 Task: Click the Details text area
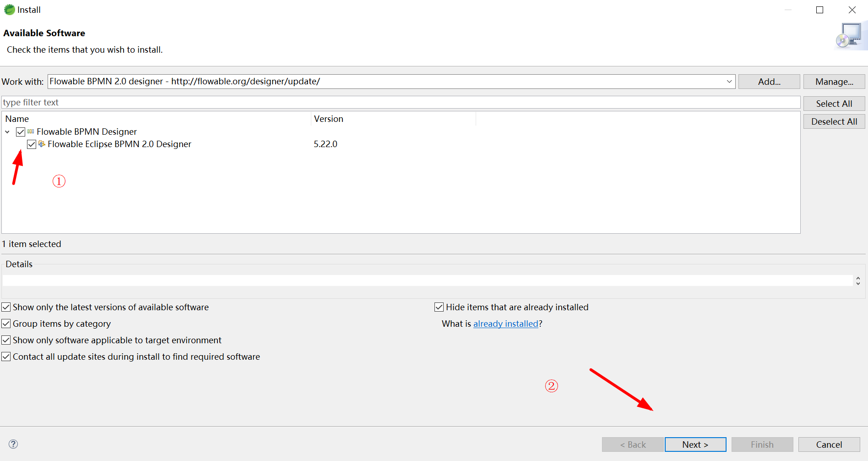pos(428,280)
